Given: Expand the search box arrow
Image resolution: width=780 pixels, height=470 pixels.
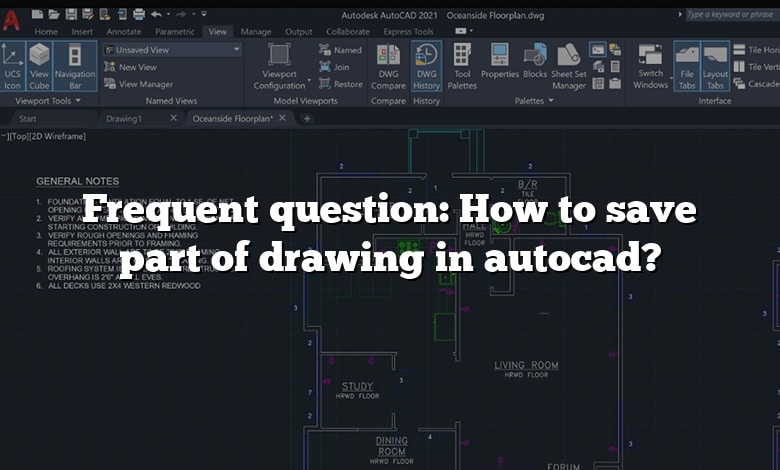Looking at the screenshot, I should pyautogui.click(x=680, y=14).
